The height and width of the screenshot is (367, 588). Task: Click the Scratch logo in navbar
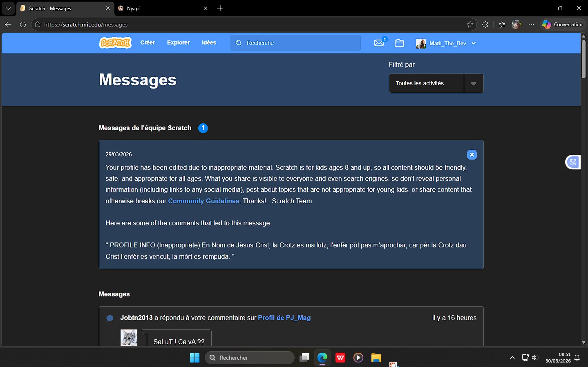click(x=115, y=43)
